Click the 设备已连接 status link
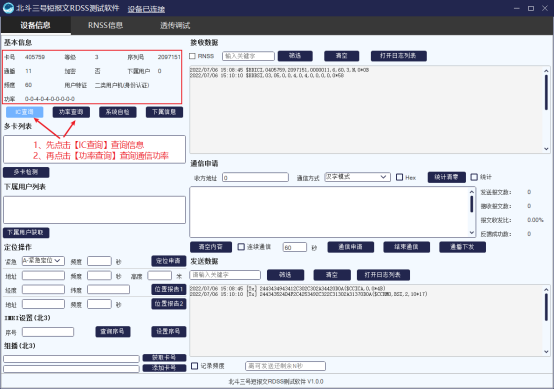 (146, 9)
